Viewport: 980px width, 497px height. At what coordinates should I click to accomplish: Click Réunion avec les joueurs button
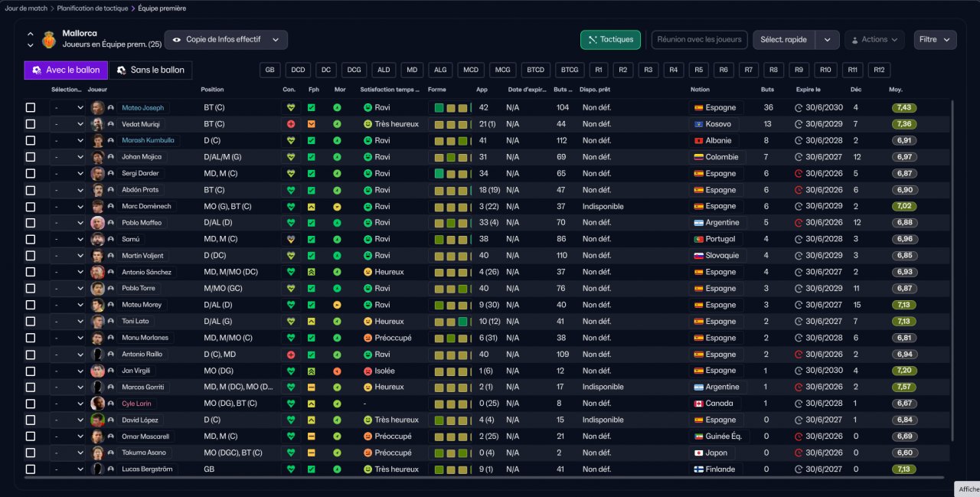pos(700,40)
